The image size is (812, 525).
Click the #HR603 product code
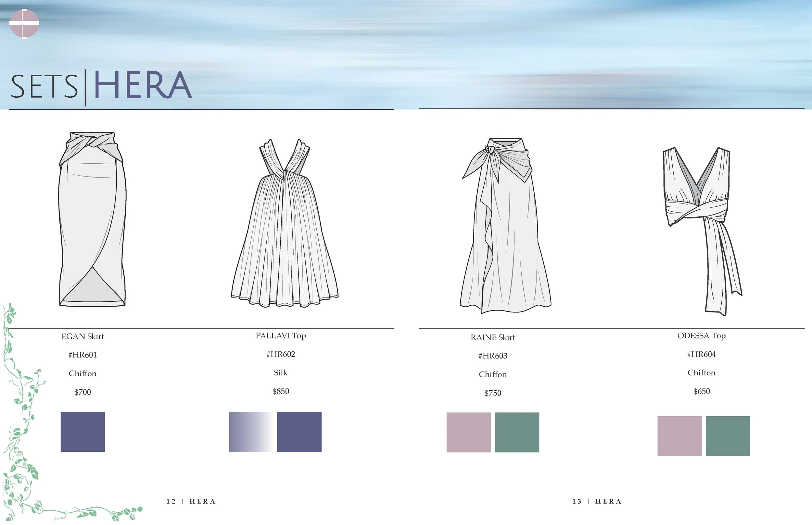tap(493, 356)
